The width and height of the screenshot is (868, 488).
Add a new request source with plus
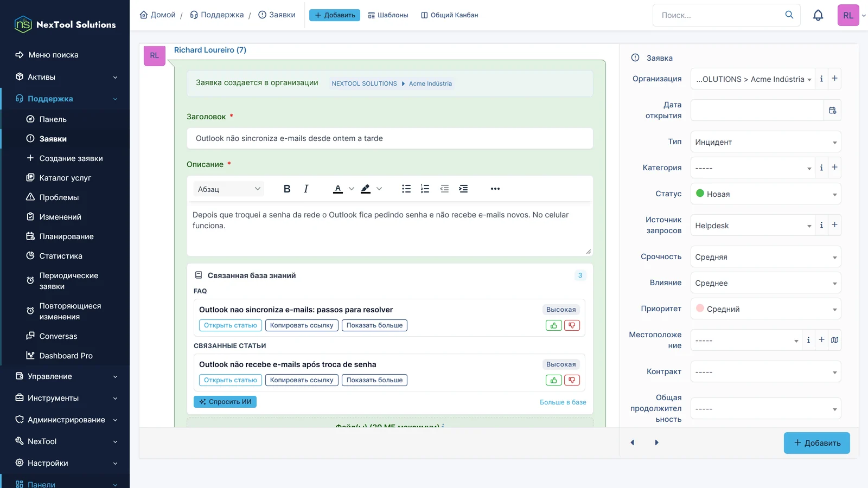click(835, 225)
